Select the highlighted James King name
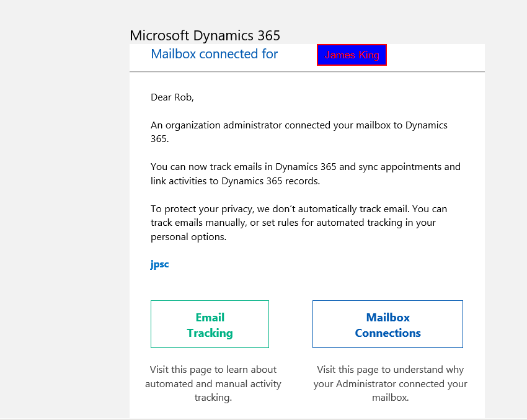527x420 pixels. click(x=352, y=55)
